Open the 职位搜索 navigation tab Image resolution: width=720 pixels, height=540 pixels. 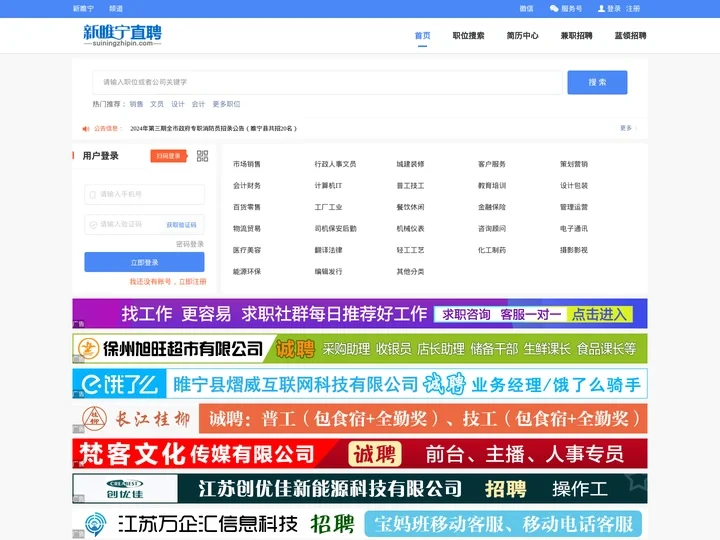468,35
